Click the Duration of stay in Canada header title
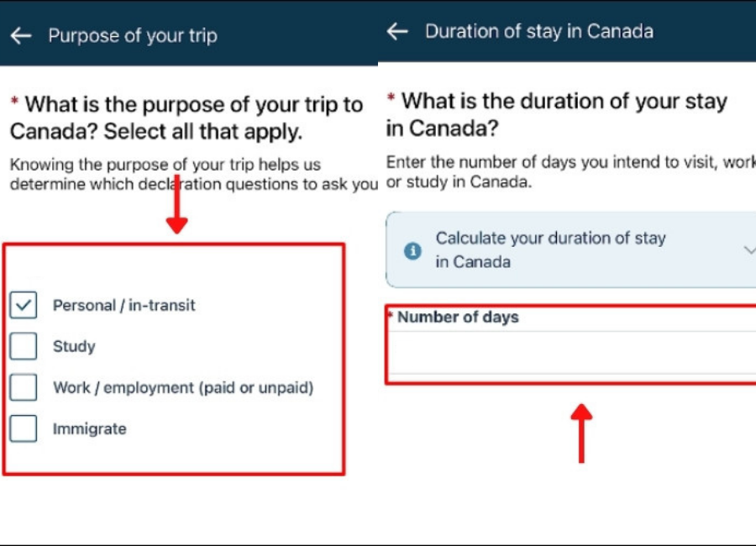The image size is (756, 546). (538, 32)
